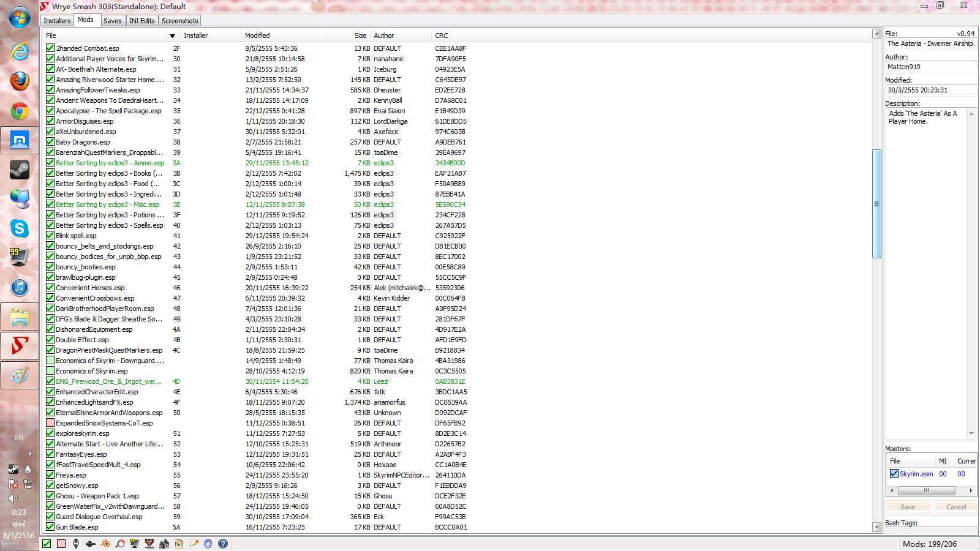Open Windows Explorer from the taskbar
The width and height of the screenshot is (980, 551).
(19, 317)
